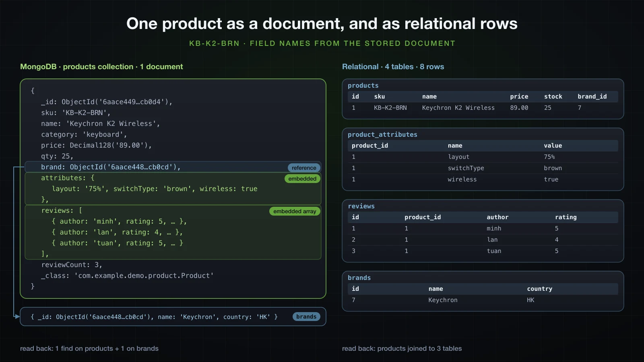644x362 pixels.
Task: Click the _class 'com.example.demo.product.Product' line
Action: 127,276
